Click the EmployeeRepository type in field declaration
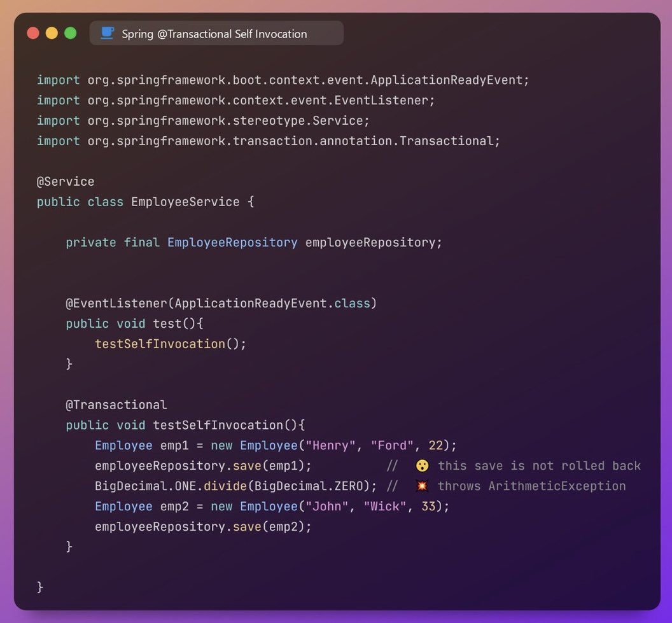This screenshot has width=672, height=623. [x=232, y=242]
